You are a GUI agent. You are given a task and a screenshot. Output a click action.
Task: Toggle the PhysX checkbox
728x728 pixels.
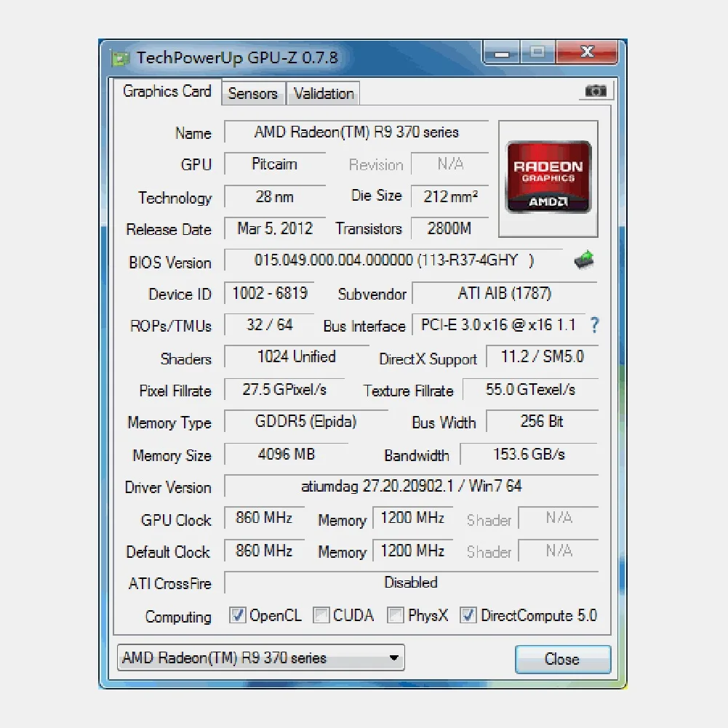coord(395,615)
